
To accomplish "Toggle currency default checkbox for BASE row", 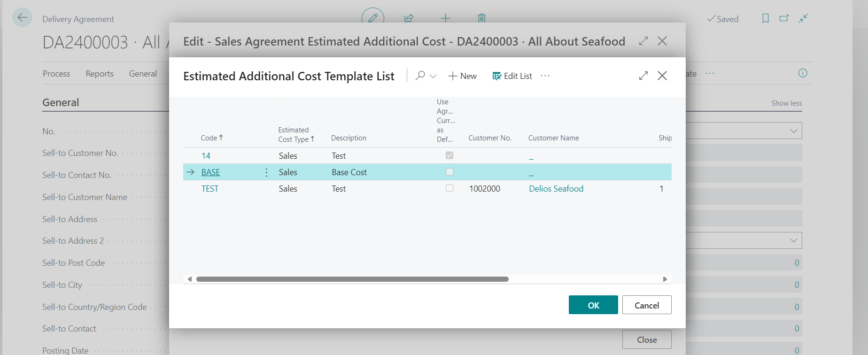I will 449,172.
